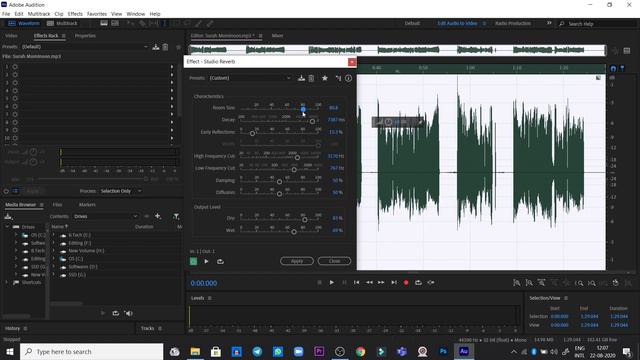Toggle power for effects rack slot 5
Screen dimensions: 640x360
(x=15, y=98)
